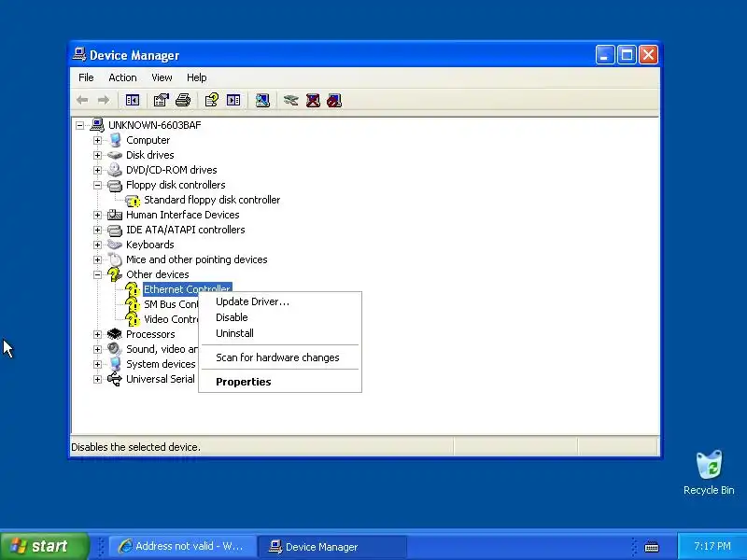Open the Properties toolbar icon

[x=161, y=100]
